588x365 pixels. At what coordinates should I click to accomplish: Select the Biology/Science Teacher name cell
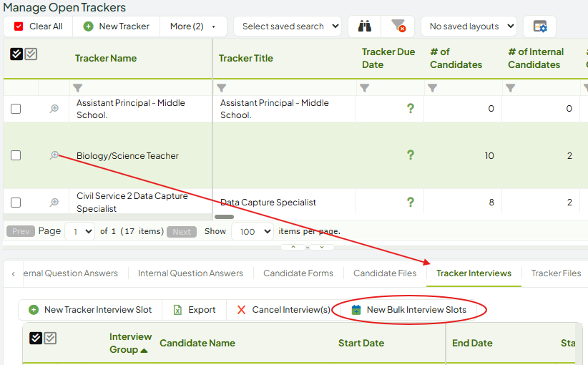[x=141, y=155]
